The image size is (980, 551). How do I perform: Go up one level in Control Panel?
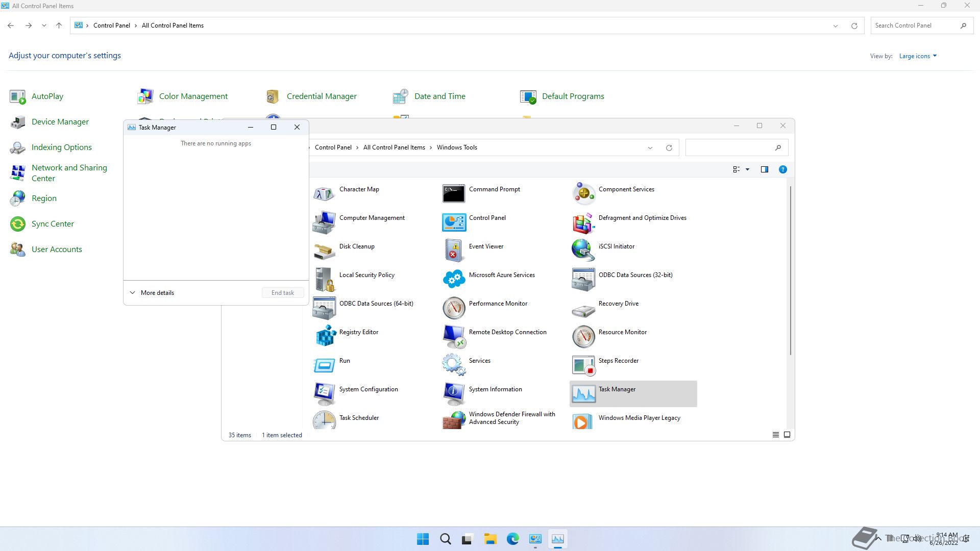[x=59, y=26]
